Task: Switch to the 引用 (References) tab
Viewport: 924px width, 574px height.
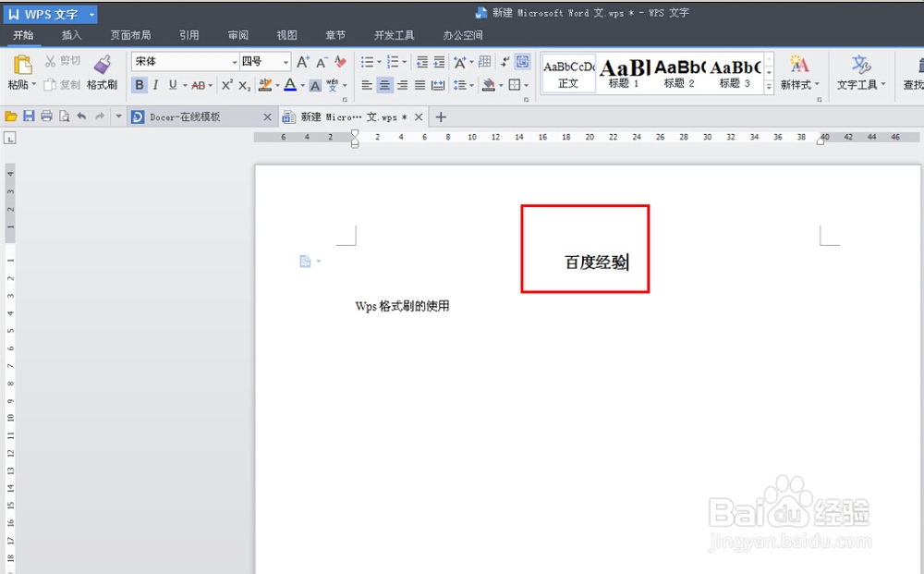Action: (189, 35)
